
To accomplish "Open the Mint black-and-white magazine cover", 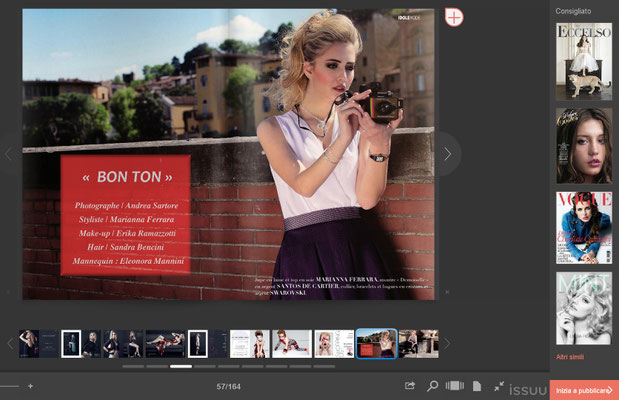I will coord(584,308).
